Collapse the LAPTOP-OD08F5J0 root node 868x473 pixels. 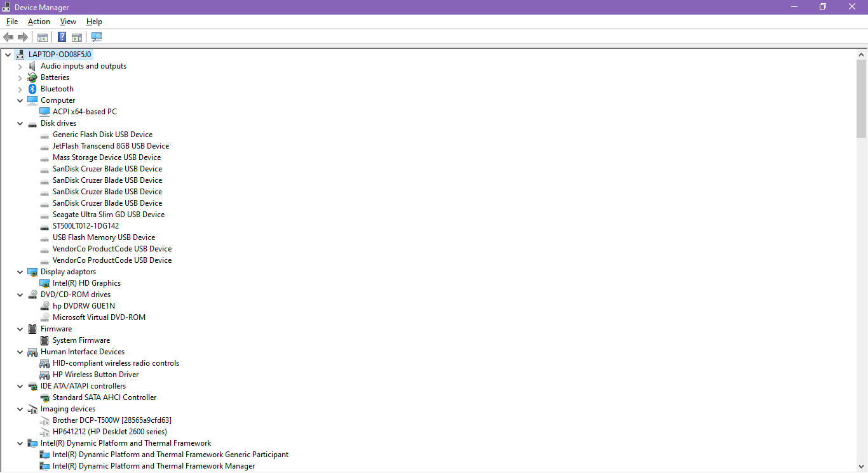pos(8,55)
